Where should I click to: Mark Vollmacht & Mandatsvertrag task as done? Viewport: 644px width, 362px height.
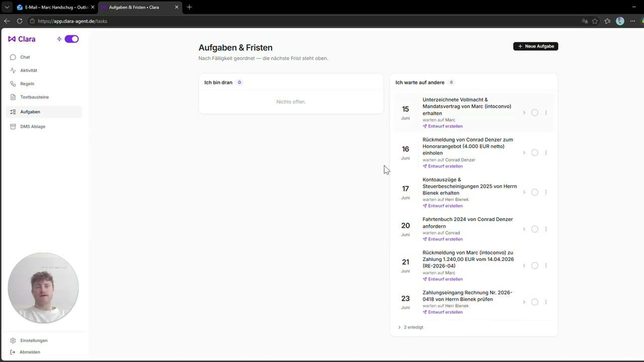(535, 113)
